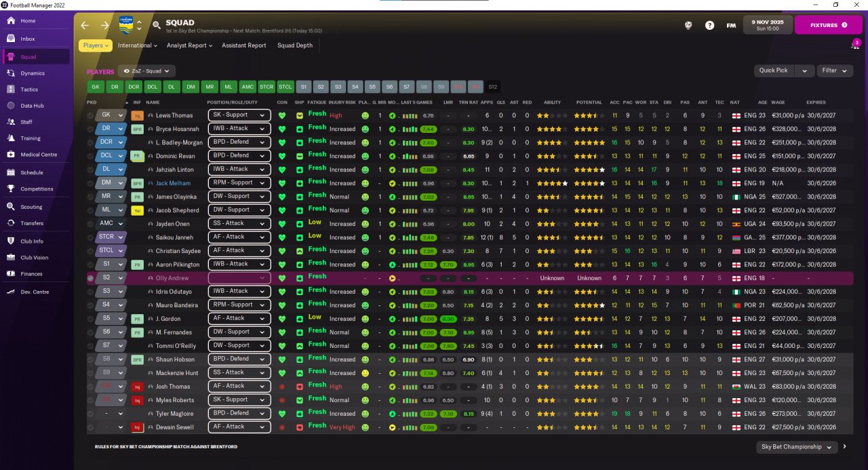Sort by the Wage column header

(778, 102)
